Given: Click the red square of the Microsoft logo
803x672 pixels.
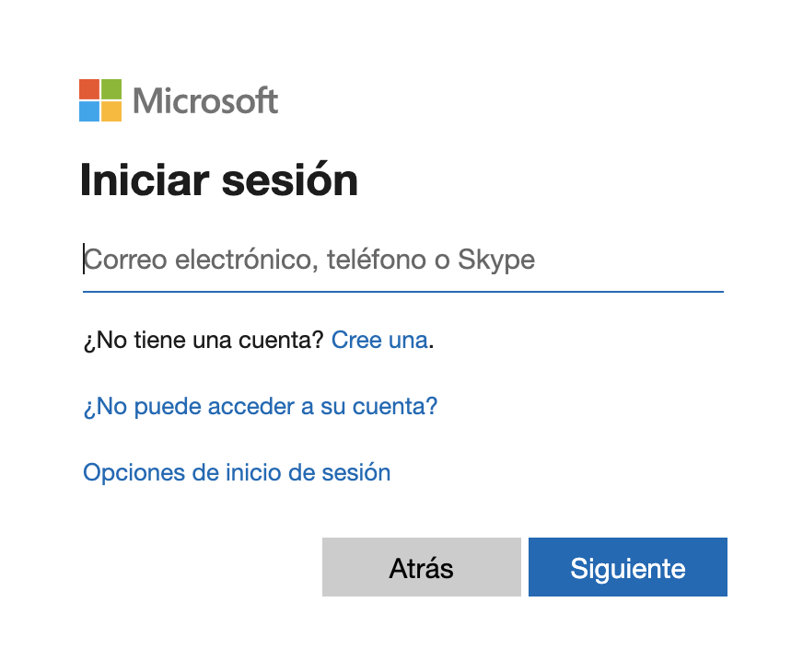Looking at the screenshot, I should point(89,89).
